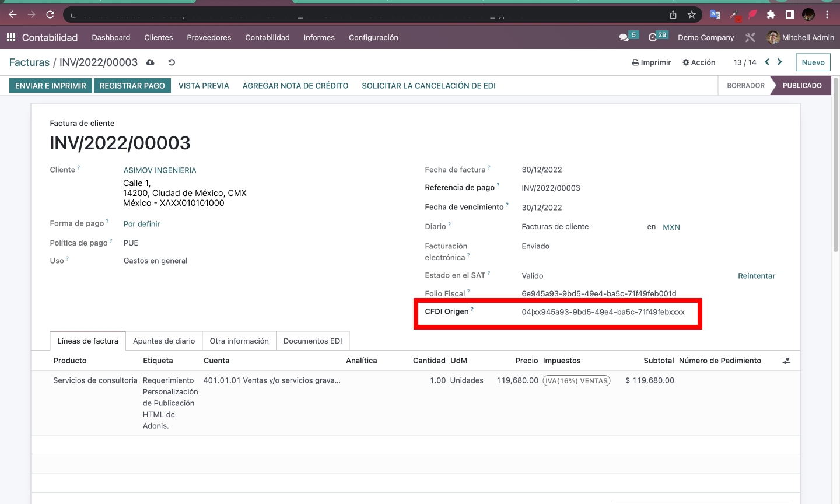This screenshot has width=840, height=504.
Task: Open the ASIMOV INGENIERIA client link
Action: click(160, 170)
